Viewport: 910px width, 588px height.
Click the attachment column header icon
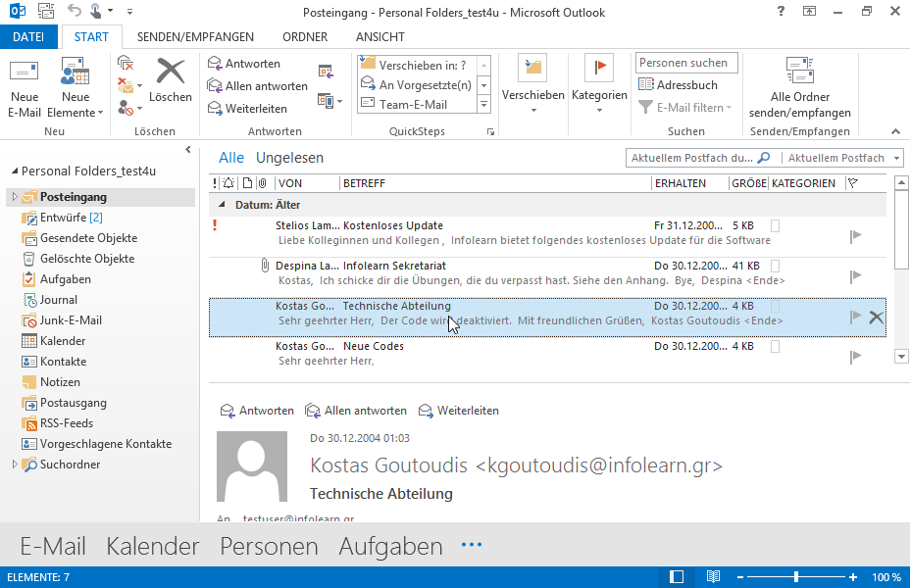coord(263,183)
